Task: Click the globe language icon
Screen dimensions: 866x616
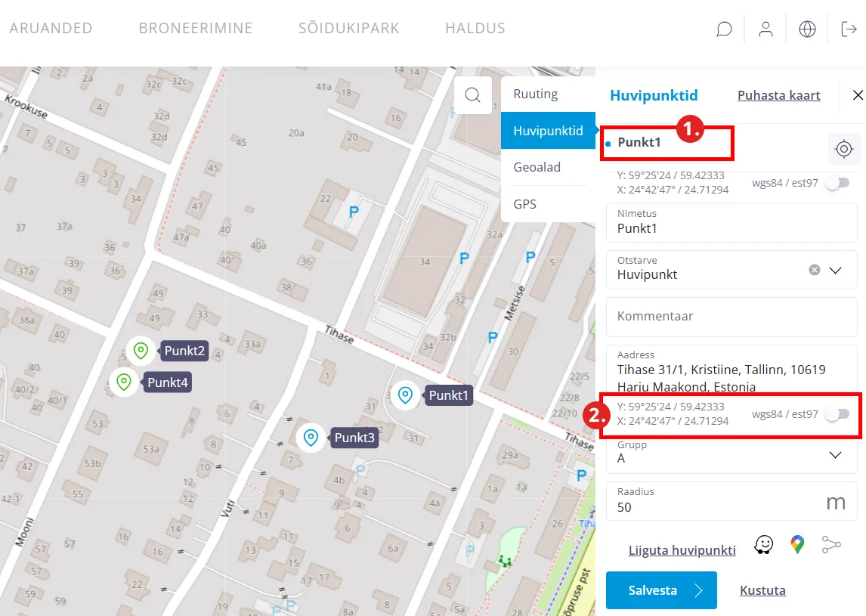Action: pos(807,29)
